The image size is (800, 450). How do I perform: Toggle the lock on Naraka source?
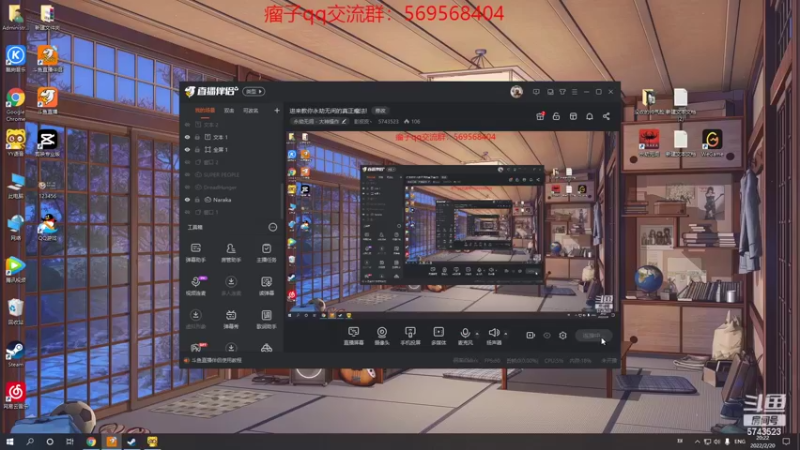[x=197, y=200]
